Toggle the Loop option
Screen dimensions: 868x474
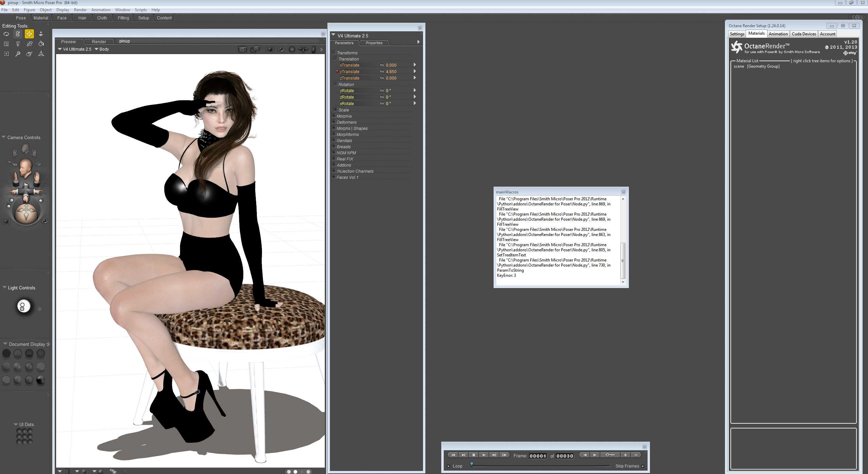click(x=449, y=466)
